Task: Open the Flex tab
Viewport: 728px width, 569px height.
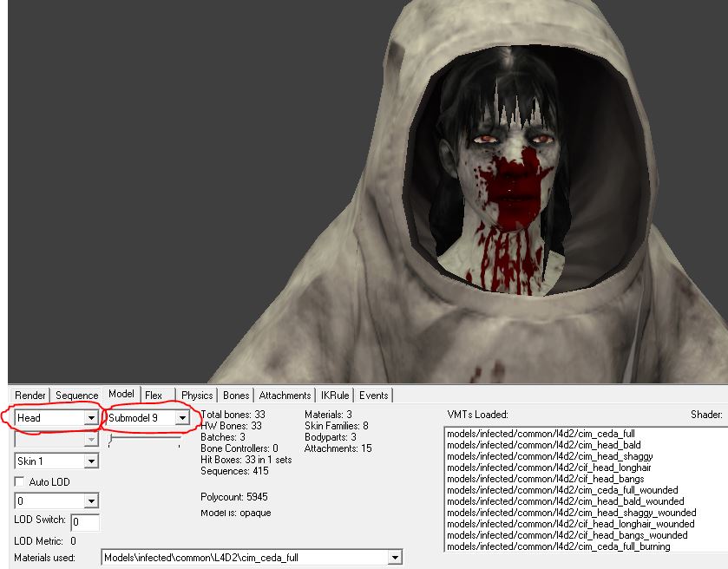Action: click(154, 396)
